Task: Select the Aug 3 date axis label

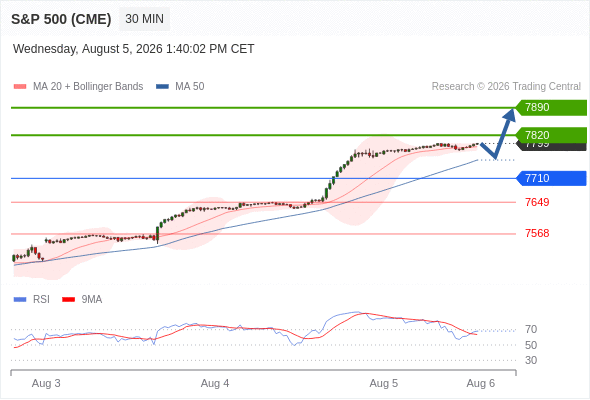Action: pos(46,383)
